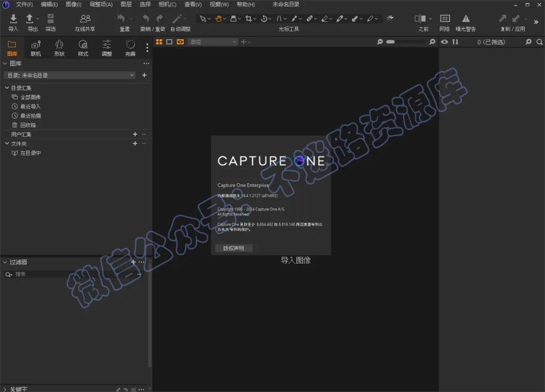Viewport: 545px width, 392px height.
Task: Click the browser sort arrows icon
Action: [455, 42]
